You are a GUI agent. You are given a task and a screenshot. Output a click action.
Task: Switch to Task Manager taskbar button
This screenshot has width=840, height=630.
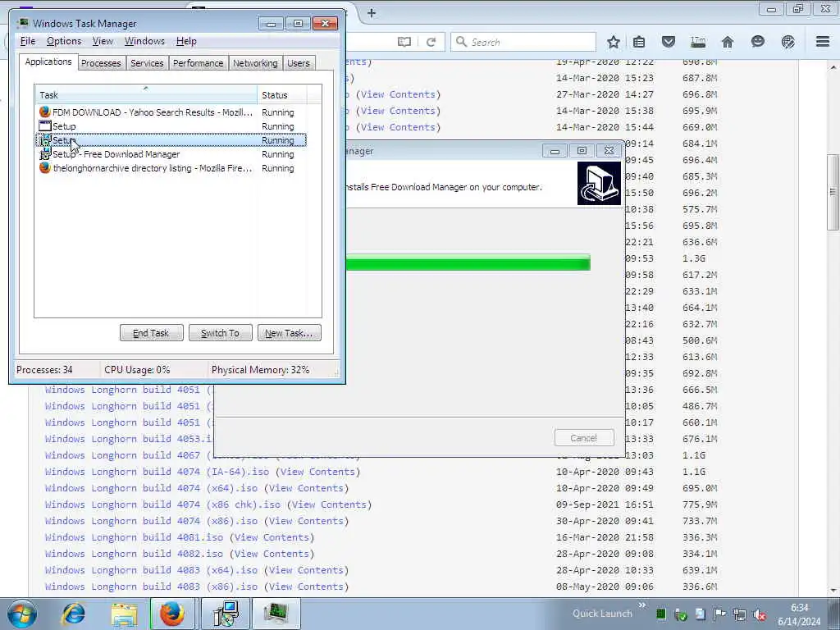(276, 614)
